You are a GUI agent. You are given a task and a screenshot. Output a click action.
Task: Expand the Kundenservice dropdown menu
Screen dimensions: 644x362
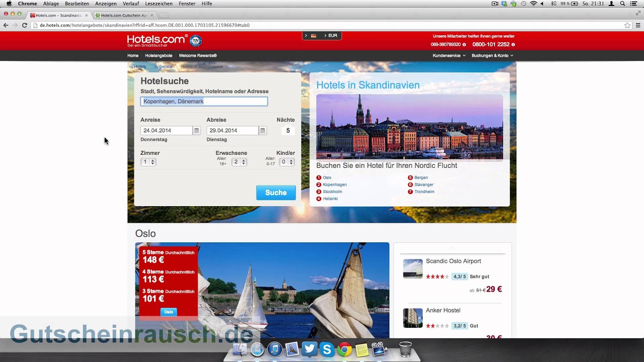coord(449,55)
